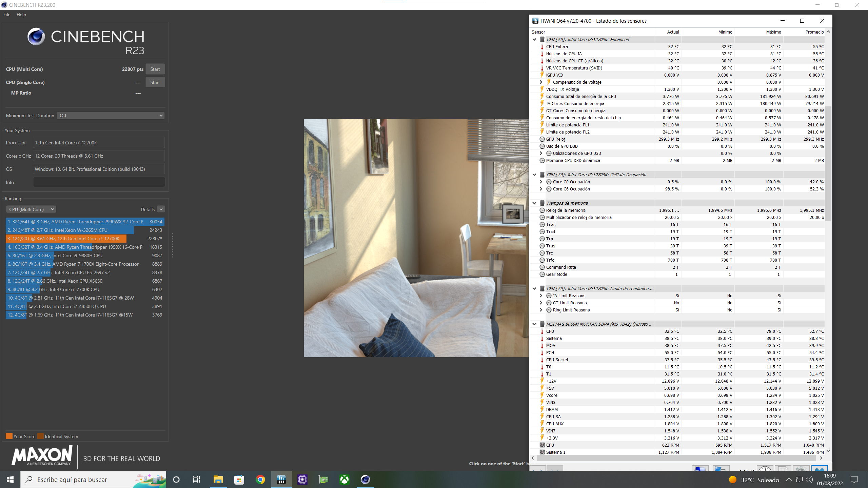Click the HWiNFO scroll-up arrow

[x=828, y=32]
